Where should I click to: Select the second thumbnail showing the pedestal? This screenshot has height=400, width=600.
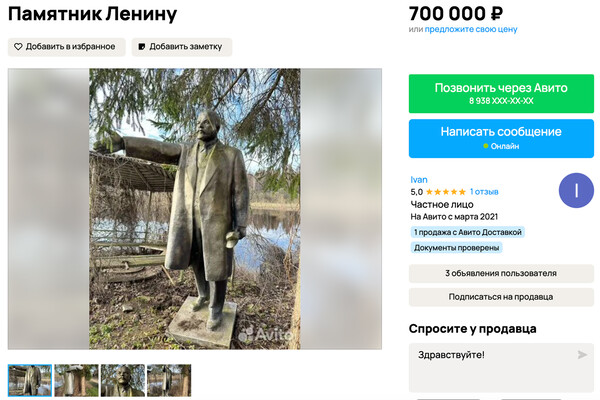tap(76, 380)
